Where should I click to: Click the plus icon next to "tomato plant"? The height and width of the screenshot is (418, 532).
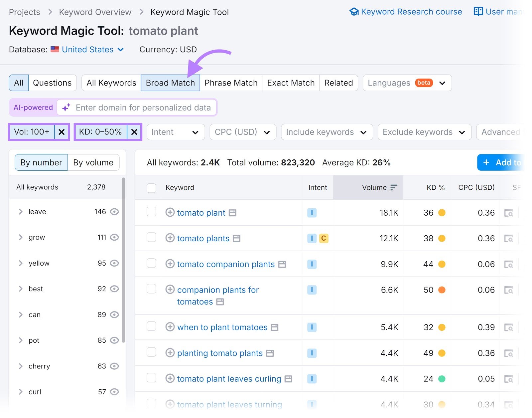[x=170, y=213]
